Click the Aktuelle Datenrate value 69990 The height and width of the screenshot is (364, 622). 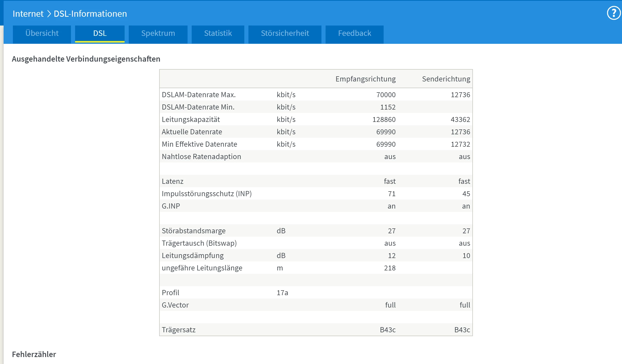pyautogui.click(x=386, y=132)
